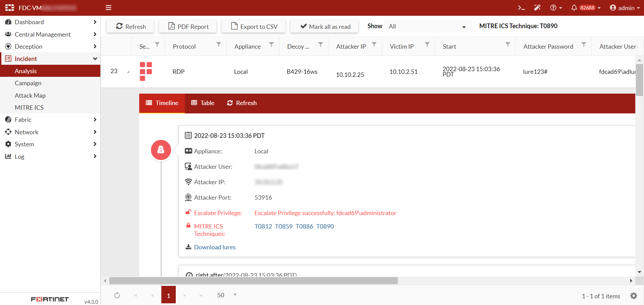This screenshot has height=305, width=644.
Task: Expand the Fabric menu
Action: pos(50,119)
